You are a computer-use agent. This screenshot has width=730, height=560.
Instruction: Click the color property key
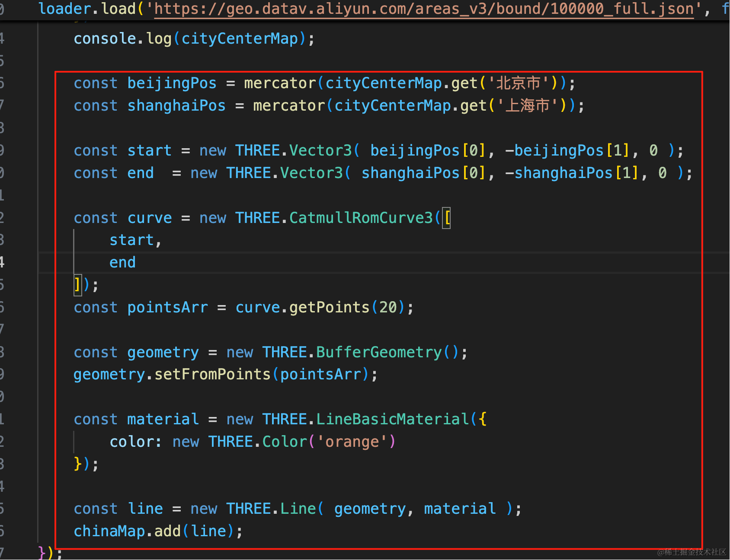131,442
